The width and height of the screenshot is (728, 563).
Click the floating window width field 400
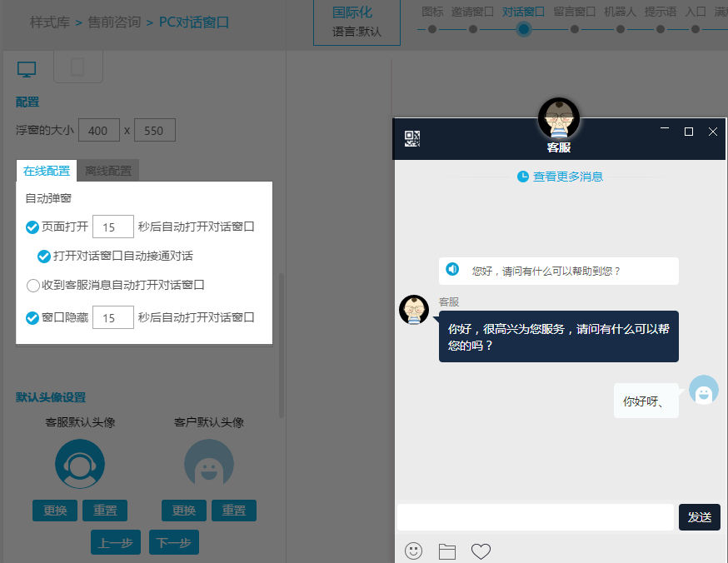pos(99,130)
